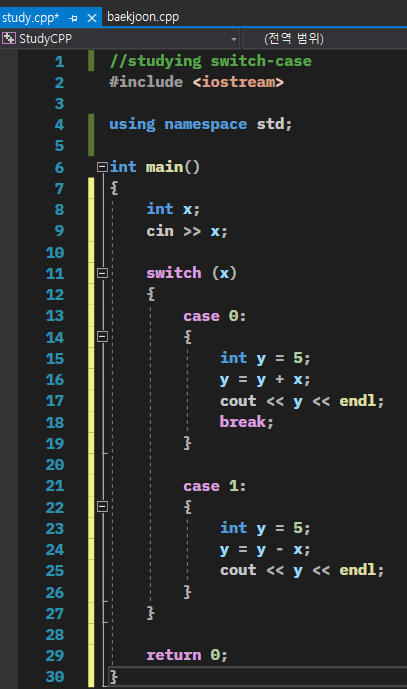Viewport: 407px width, 689px height.
Task: Click the y = y + x; line
Action: [265, 379]
